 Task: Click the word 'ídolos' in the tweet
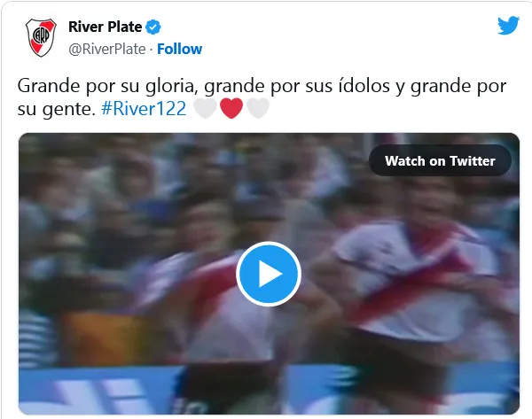click(364, 85)
